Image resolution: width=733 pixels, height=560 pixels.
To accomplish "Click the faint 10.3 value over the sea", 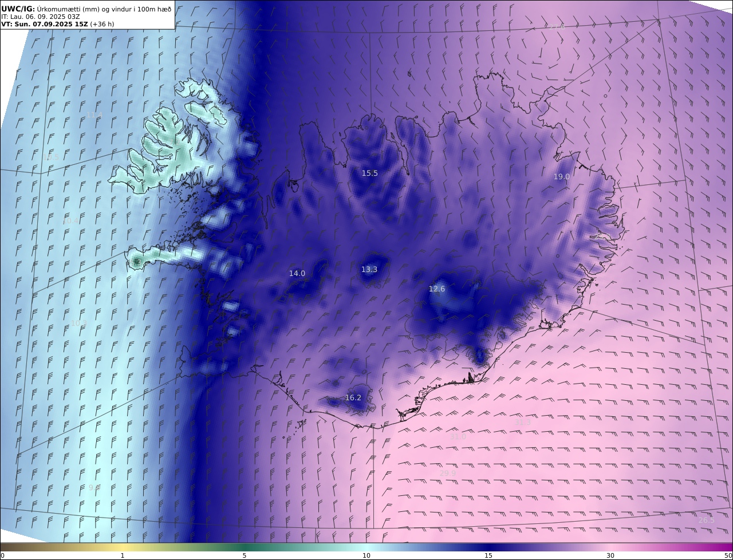I will [x=78, y=324].
